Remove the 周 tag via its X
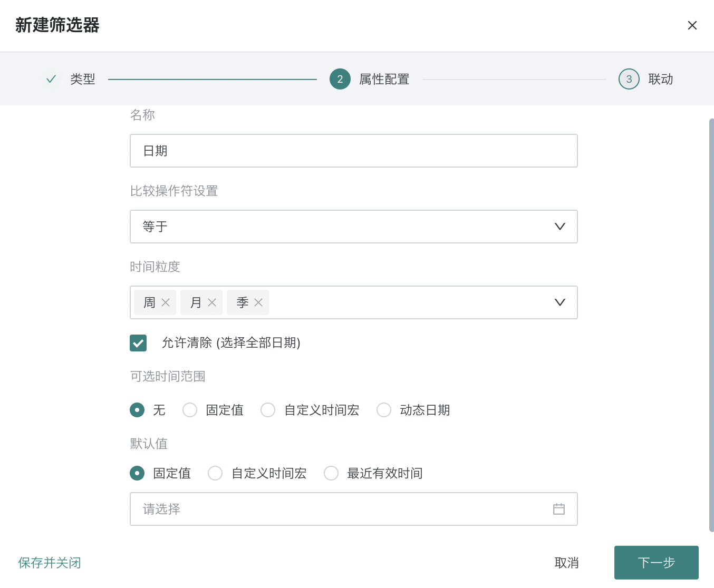Image resolution: width=714 pixels, height=588 pixels. click(x=166, y=302)
